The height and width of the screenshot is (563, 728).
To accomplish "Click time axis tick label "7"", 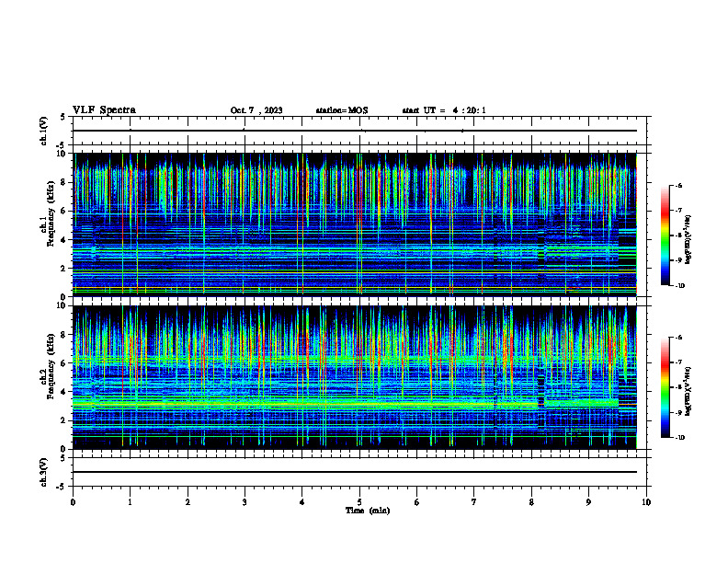I will (474, 502).
